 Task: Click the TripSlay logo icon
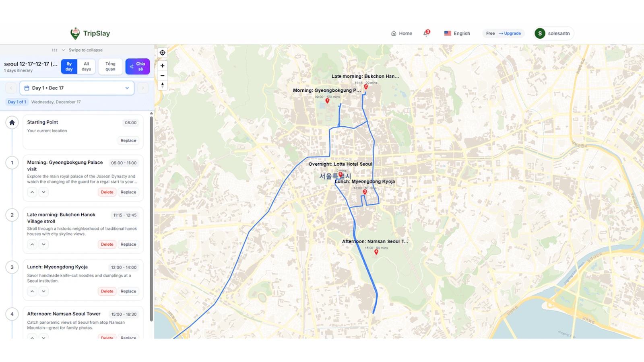75,33
